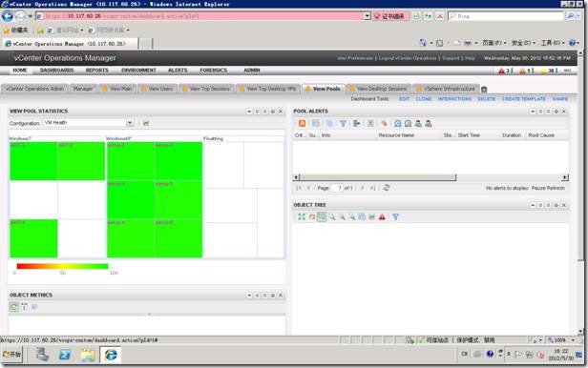Sort by Start Time column header
Viewport: 588px width, 368px height.
click(x=469, y=135)
